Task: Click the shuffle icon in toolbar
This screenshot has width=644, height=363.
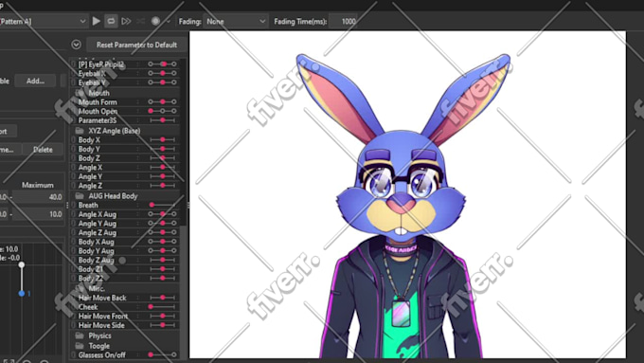Action: click(140, 21)
